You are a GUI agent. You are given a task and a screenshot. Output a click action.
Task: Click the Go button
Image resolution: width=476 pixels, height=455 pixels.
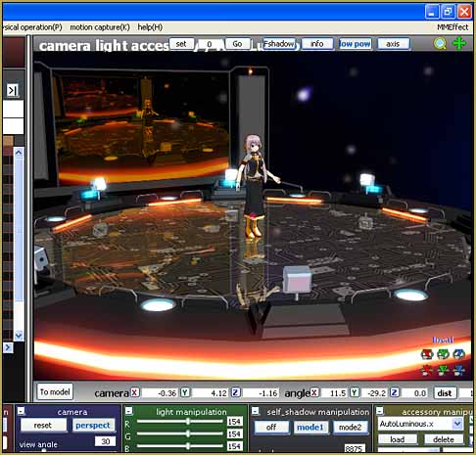click(x=237, y=44)
